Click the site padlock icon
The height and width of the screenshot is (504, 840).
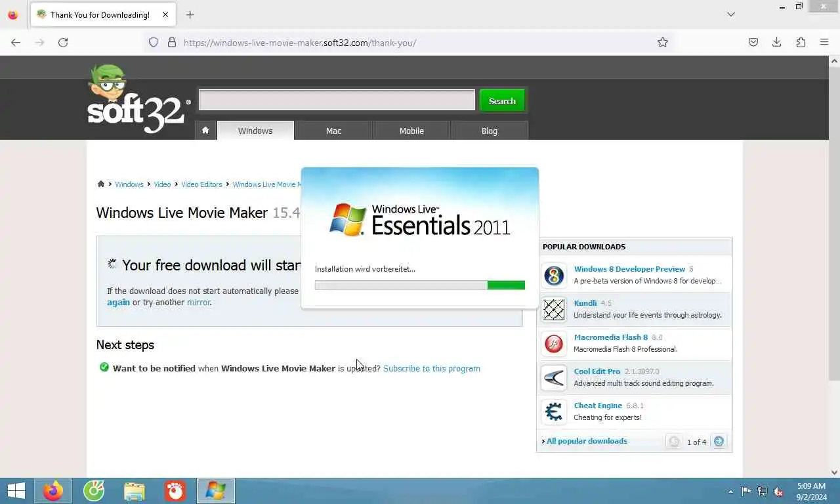pos(172,42)
